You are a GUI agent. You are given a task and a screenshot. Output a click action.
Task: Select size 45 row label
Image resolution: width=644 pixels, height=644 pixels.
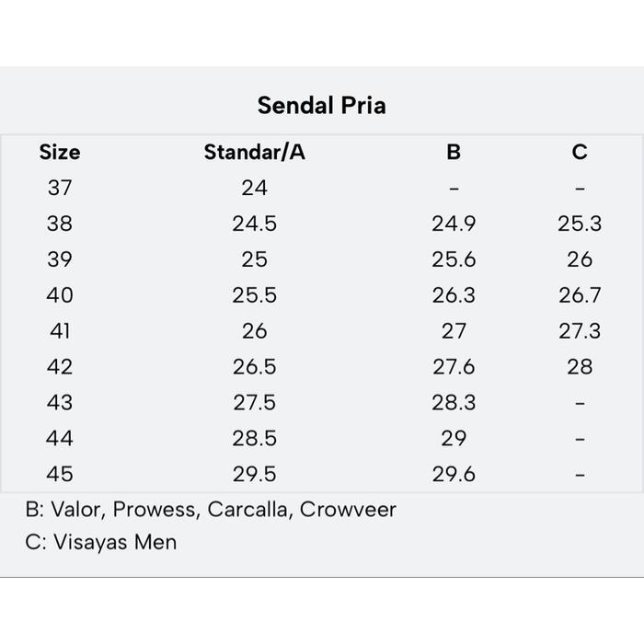pyautogui.click(x=60, y=474)
